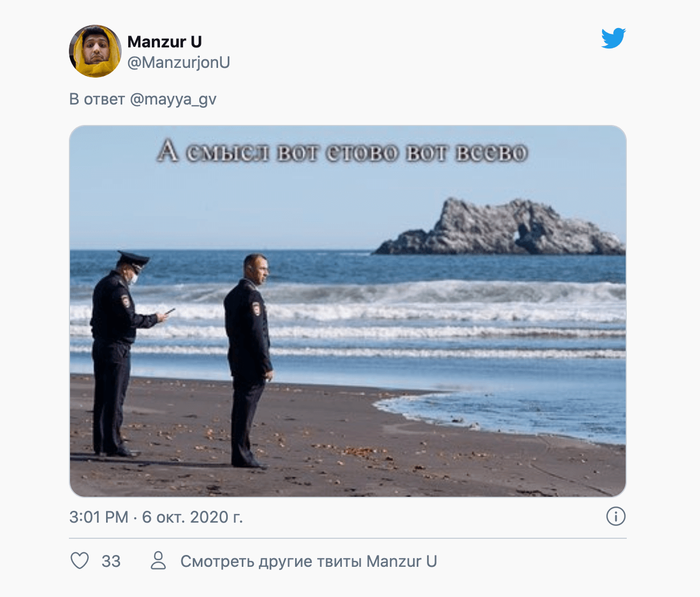Open the @ManzurjonU handle link

point(179,63)
